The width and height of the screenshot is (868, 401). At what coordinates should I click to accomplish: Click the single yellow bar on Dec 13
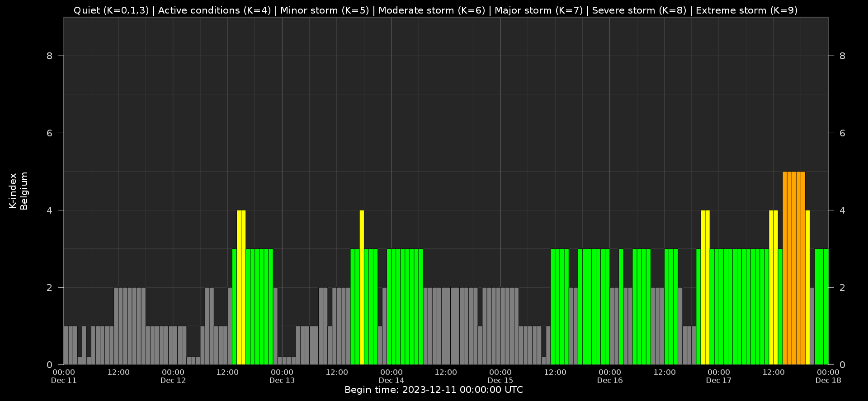362,287
